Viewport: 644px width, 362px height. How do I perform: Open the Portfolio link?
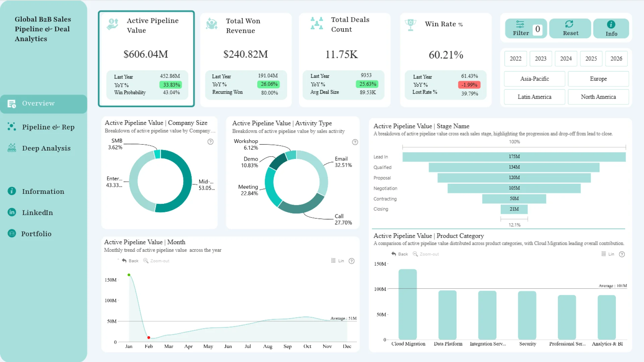pyautogui.click(x=36, y=234)
